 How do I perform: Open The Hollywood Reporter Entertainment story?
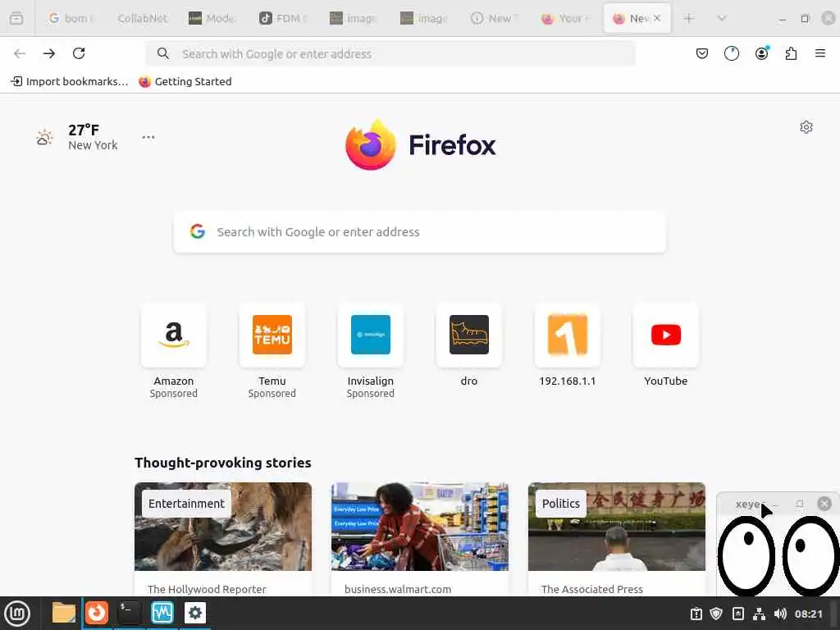(x=223, y=539)
